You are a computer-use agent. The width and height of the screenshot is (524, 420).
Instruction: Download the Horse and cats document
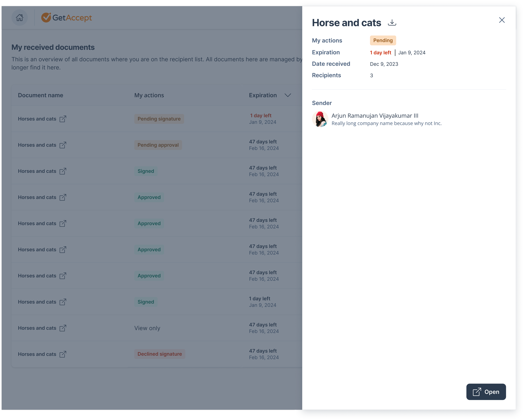point(392,23)
